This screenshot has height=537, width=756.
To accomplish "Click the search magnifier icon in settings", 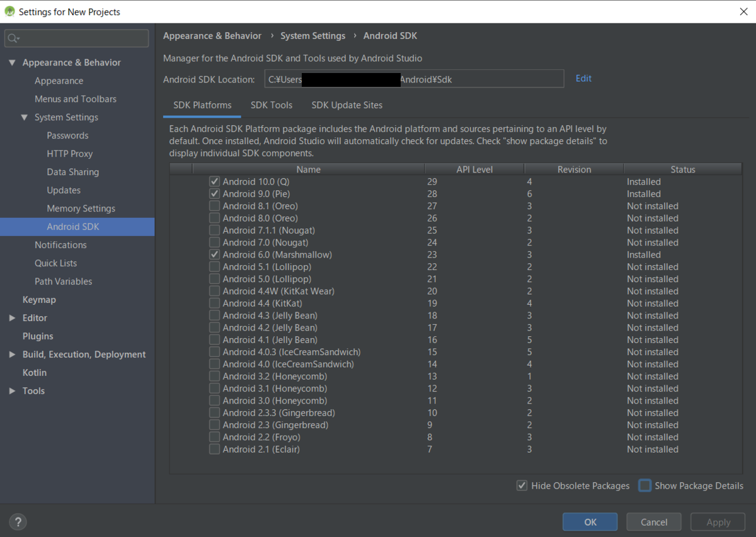I will point(13,38).
